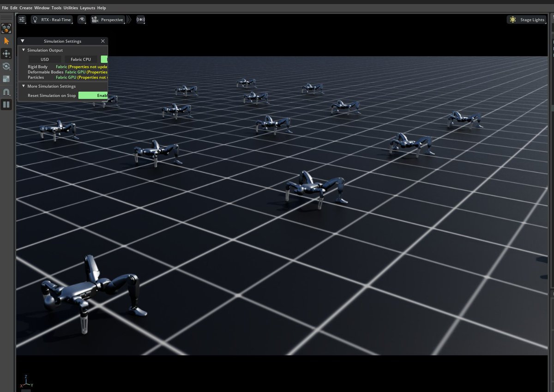Viewport: 554px width, 392px height.
Task: Click the XYZ axis gizmo in viewport corner
Action: point(26,381)
